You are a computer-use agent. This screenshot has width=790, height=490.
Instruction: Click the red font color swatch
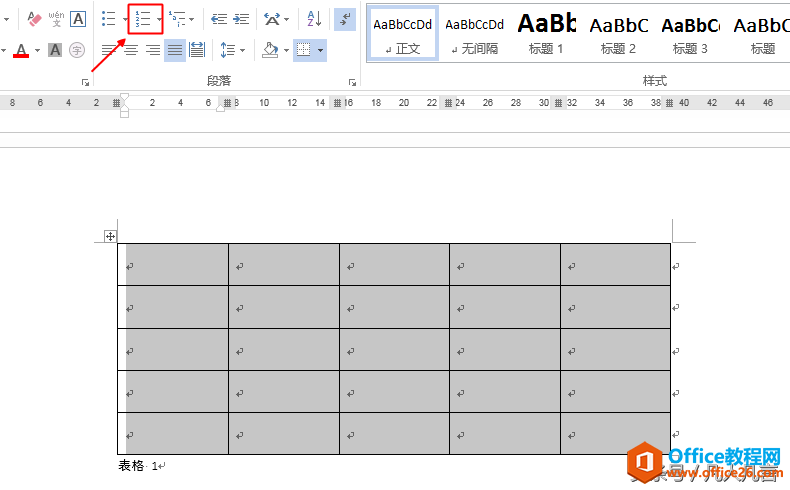21,50
